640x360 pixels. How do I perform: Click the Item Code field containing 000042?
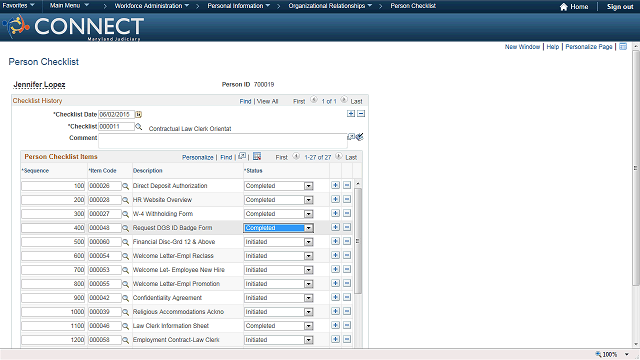pyautogui.click(x=105, y=298)
